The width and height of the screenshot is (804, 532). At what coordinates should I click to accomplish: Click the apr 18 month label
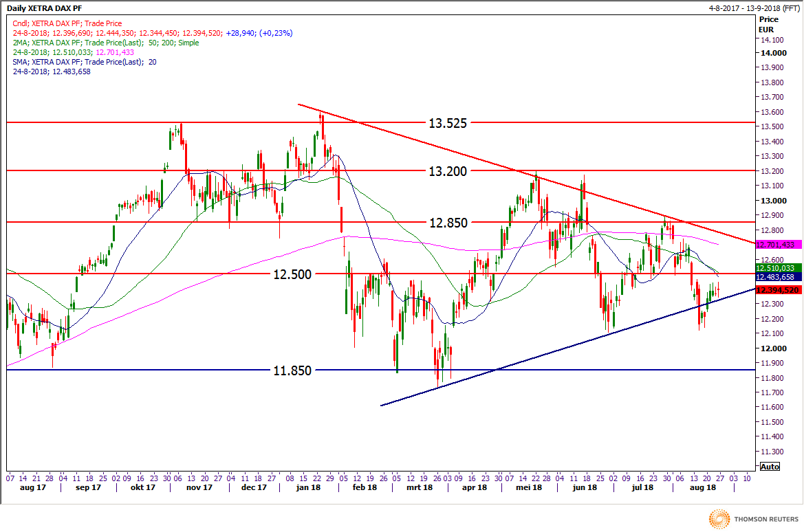click(x=475, y=487)
